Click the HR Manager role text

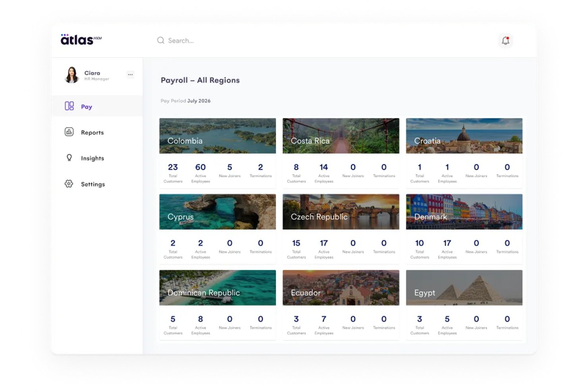coord(97,79)
